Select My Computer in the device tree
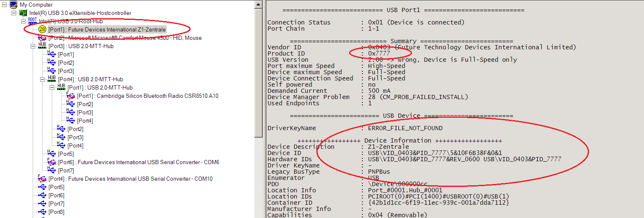644x218 pixels. pos(36,5)
